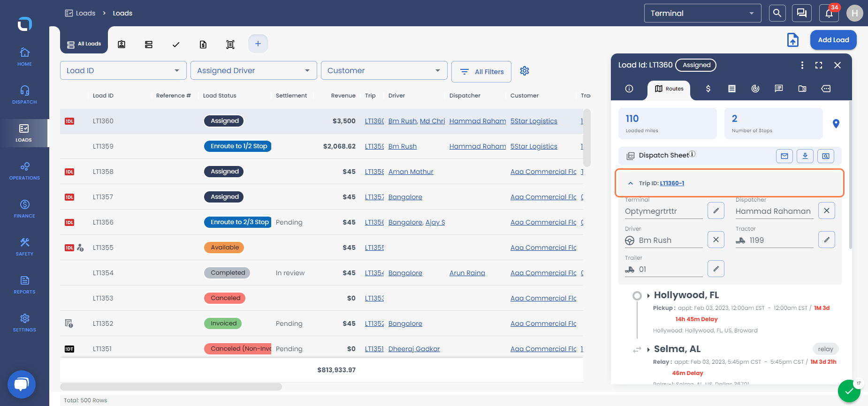The width and height of the screenshot is (868, 406).
Task: Open All Filters
Action: pos(481,72)
